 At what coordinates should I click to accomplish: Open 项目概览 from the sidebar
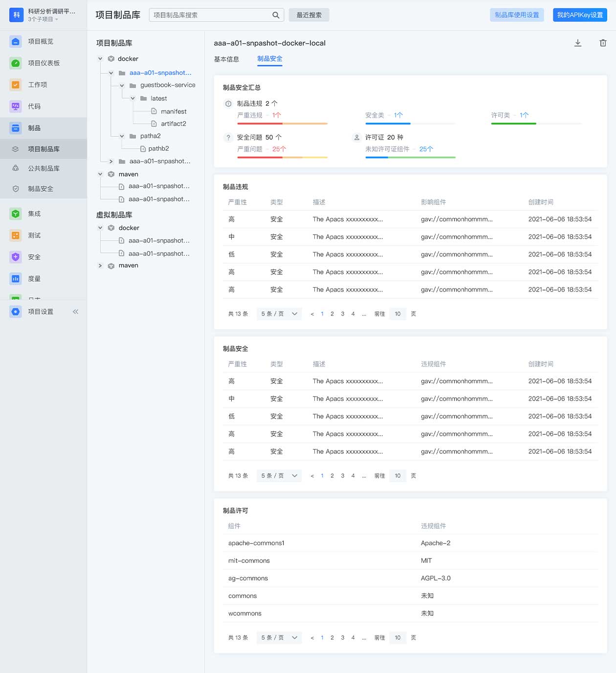pos(16,42)
